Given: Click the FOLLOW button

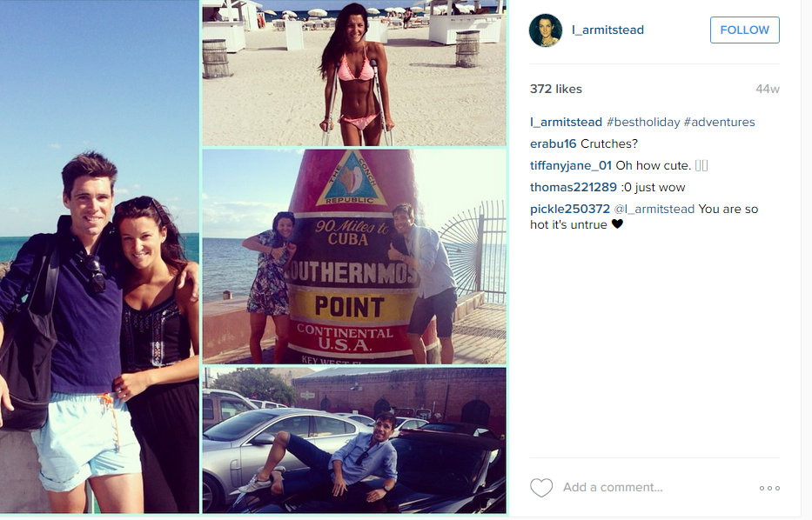Looking at the screenshot, I should 745,30.
